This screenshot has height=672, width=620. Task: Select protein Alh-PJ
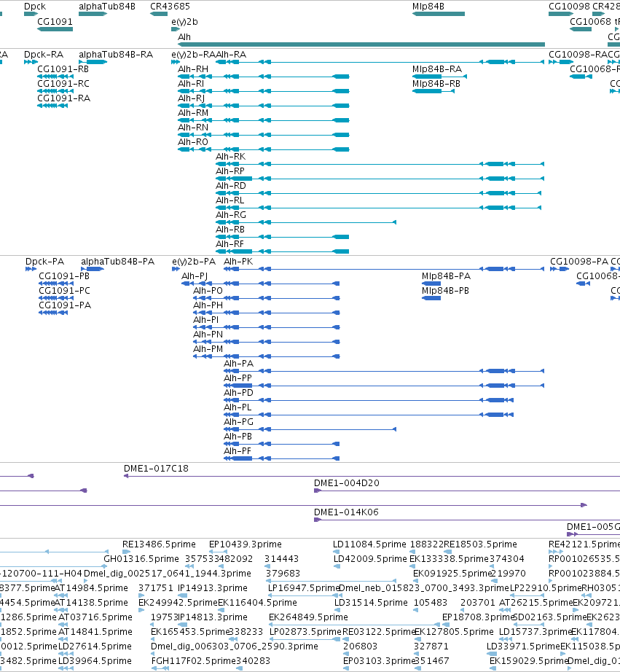click(261, 284)
